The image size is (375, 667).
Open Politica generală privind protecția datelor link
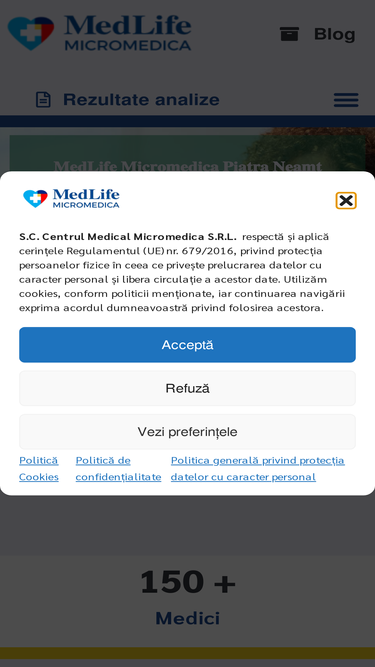click(258, 469)
